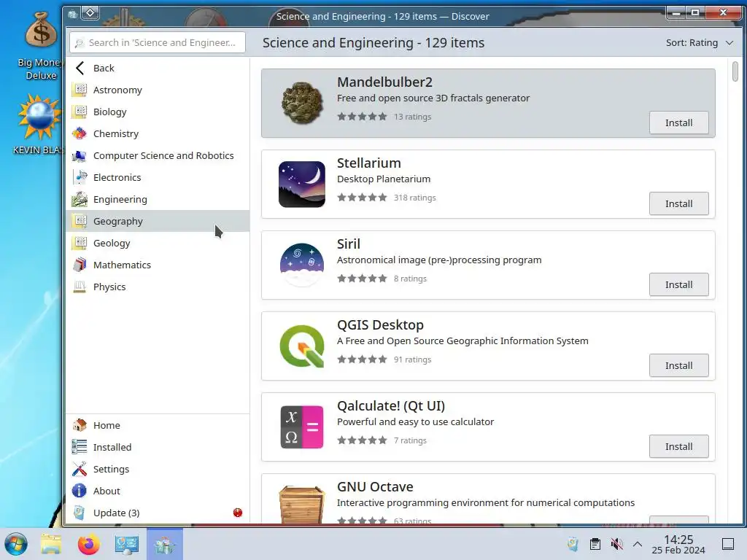The height and width of the screenshot is (560, 747).
Task: Click the GNU Octave icon
Action: click(x=302, y=504)
